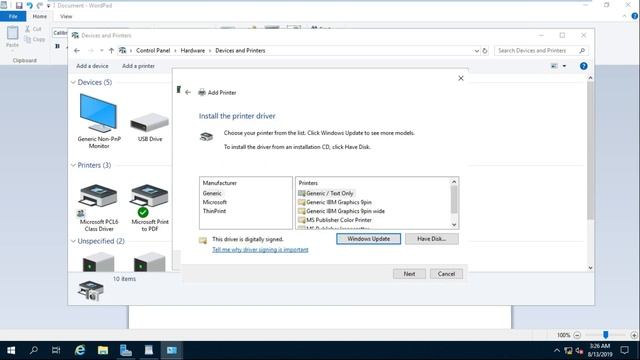The height and width of the screenshot is (360, 640).
Task: Select Microsoft in the Manufacturer list
Action: (215, 202)
